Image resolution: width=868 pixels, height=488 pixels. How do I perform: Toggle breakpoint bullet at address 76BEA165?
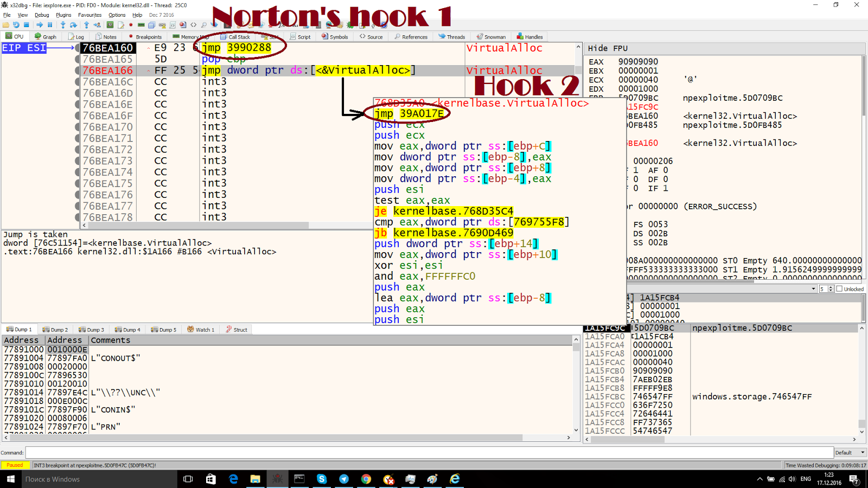pos(78,59)
